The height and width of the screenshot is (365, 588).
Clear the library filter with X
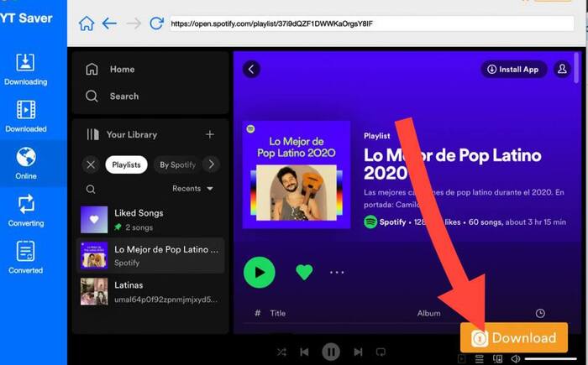pos(91,164)
